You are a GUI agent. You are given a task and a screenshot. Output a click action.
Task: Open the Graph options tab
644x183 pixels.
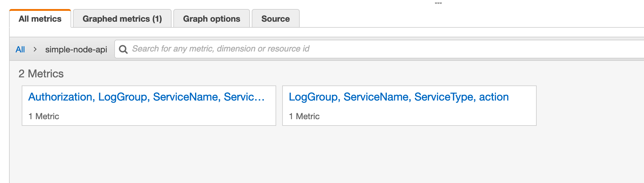pyautogui.click(x=212, y=19)
